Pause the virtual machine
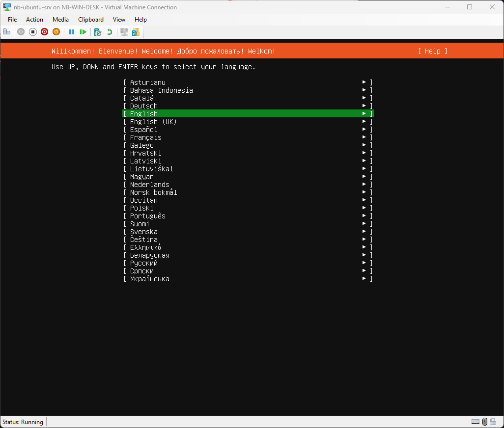This screenshot has height=428, width=504. click(71, 32)
